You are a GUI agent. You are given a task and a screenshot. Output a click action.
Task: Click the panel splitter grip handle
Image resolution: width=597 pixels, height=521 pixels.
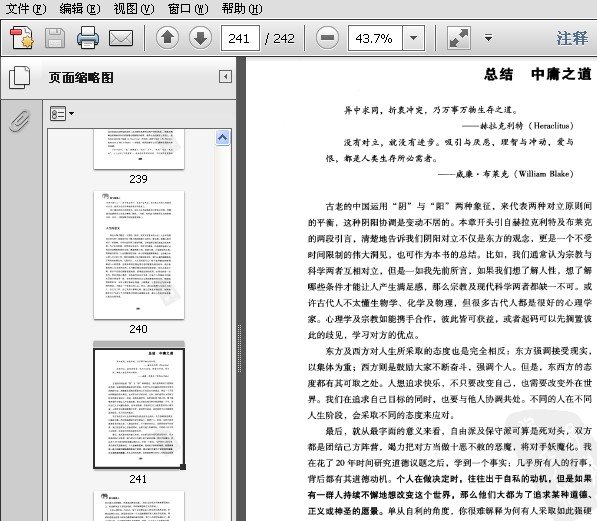(240, 348)
